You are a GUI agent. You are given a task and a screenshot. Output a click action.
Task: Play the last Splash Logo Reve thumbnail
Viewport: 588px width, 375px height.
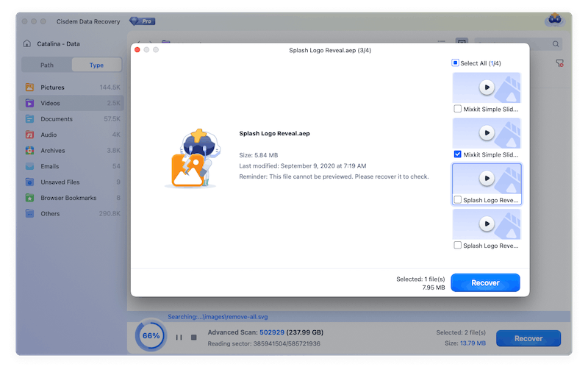(487, 224)
